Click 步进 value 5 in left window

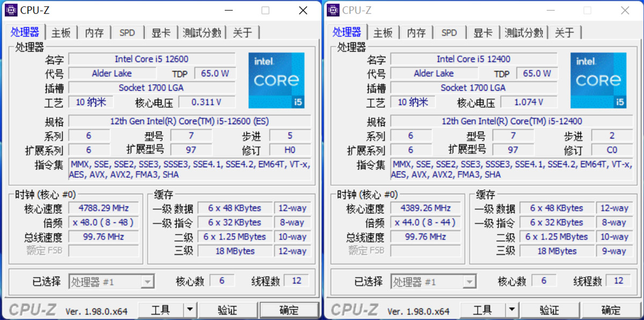[x=290, y=136]
